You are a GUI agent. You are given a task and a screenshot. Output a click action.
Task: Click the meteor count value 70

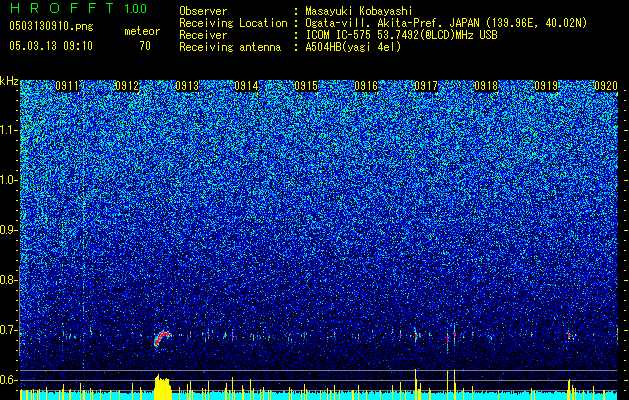coord(145,46)
